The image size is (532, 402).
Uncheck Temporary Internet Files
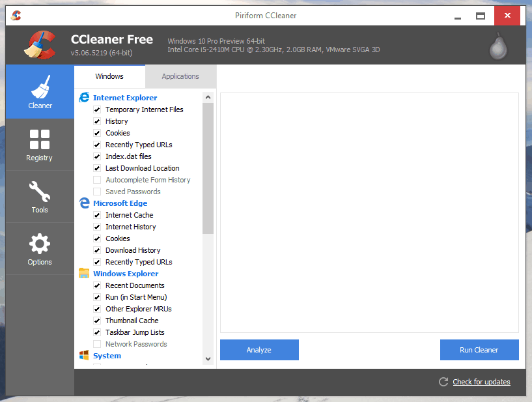click(97, 109)
